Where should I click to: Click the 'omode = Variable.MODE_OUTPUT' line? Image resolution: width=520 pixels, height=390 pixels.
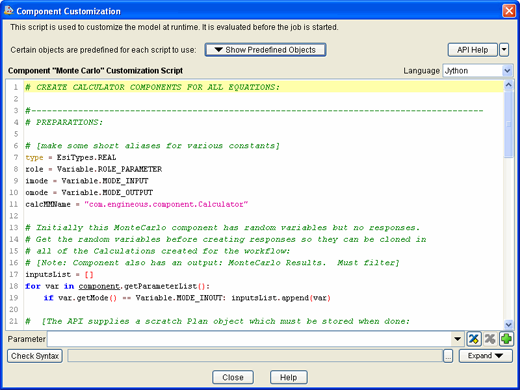89,192
